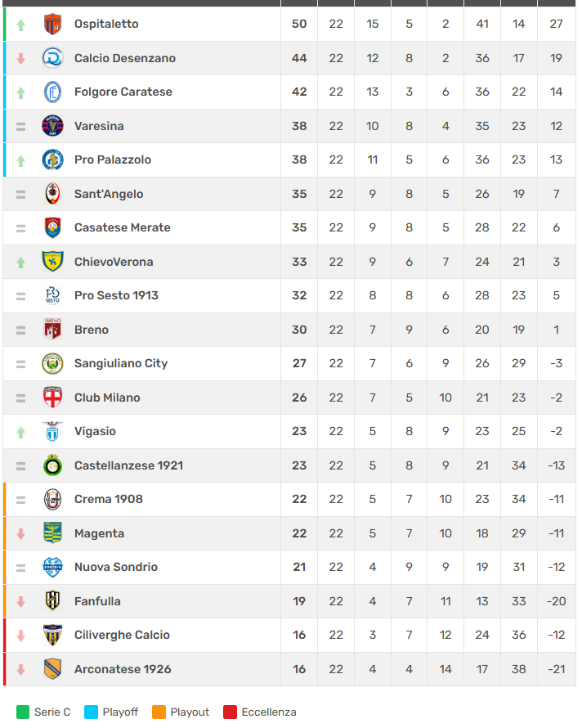The image size is (582, 728).
Task: Click the Fanfulla black and yellow crest
Action: tap(52, 601)
